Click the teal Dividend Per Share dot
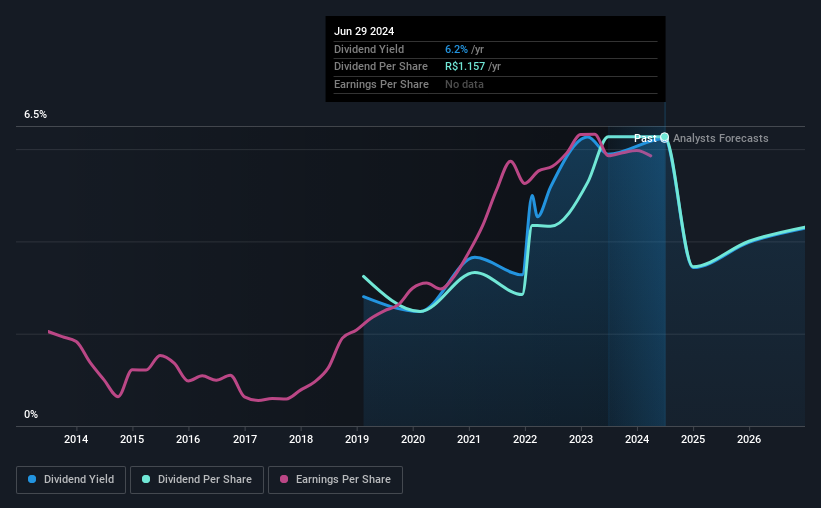The image size is (821, 508). click(146, 479)
